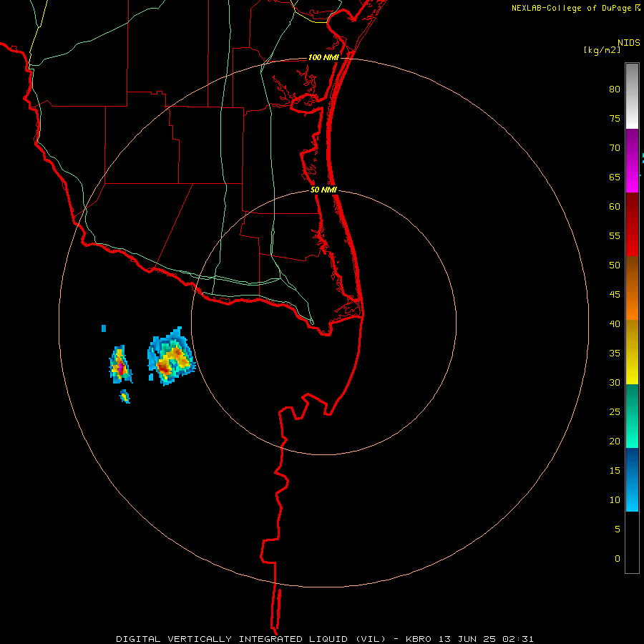Select the red segment of the color scale
This screenshot has width=644, height=644.
632,225
